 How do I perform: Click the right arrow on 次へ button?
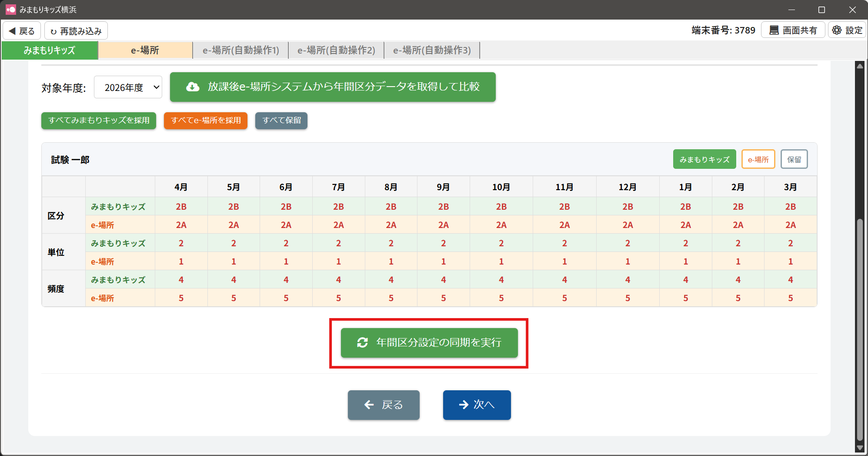(464, 405)
